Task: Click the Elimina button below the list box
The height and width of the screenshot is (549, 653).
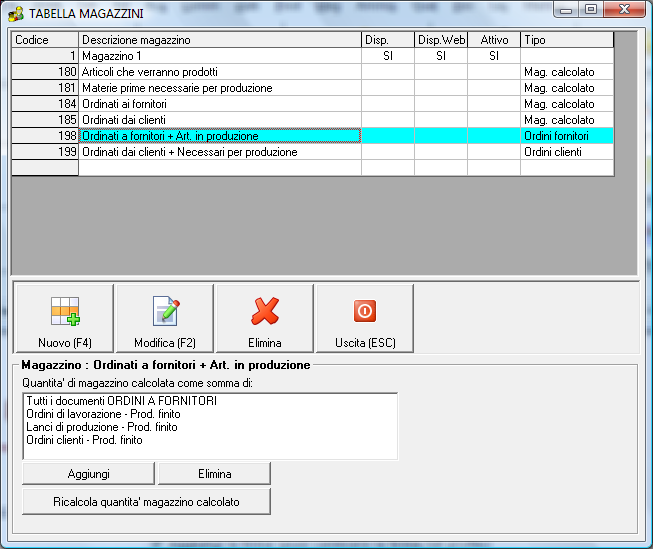Action: [x=214, y=474]
